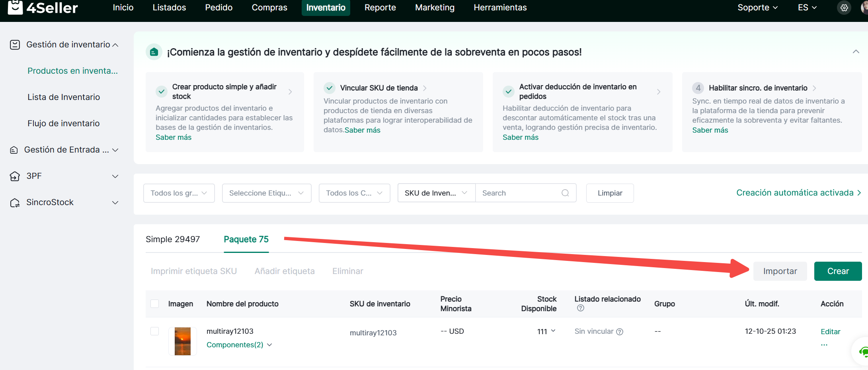This screenshot has height=370, width=868.
Task: Click the Importar button
Action: (780, 271)
